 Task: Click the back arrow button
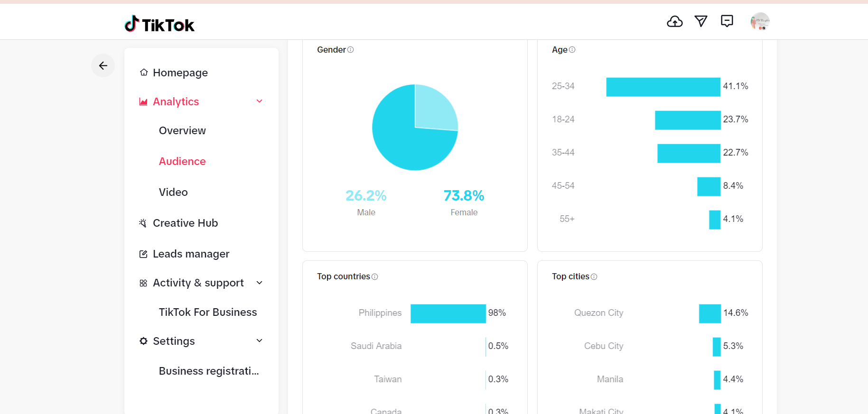[103, 65]
